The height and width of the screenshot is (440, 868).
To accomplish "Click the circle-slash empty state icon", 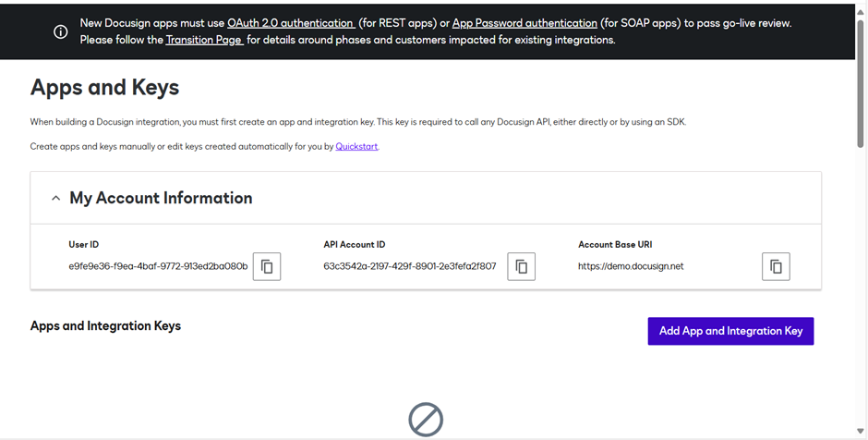I will click(x=426, y=420).
